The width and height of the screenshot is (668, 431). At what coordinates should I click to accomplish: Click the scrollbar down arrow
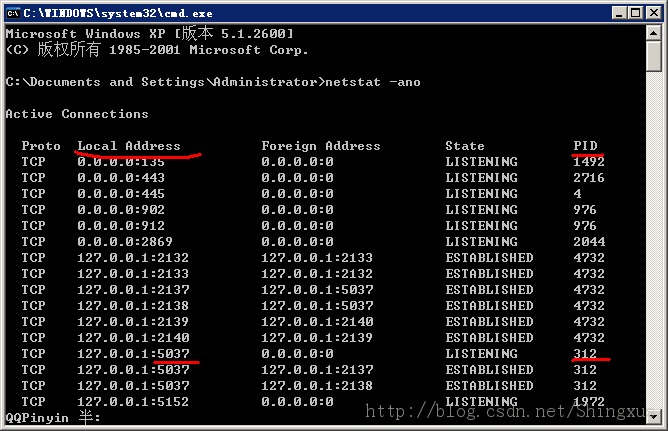[x=653, y=417]
